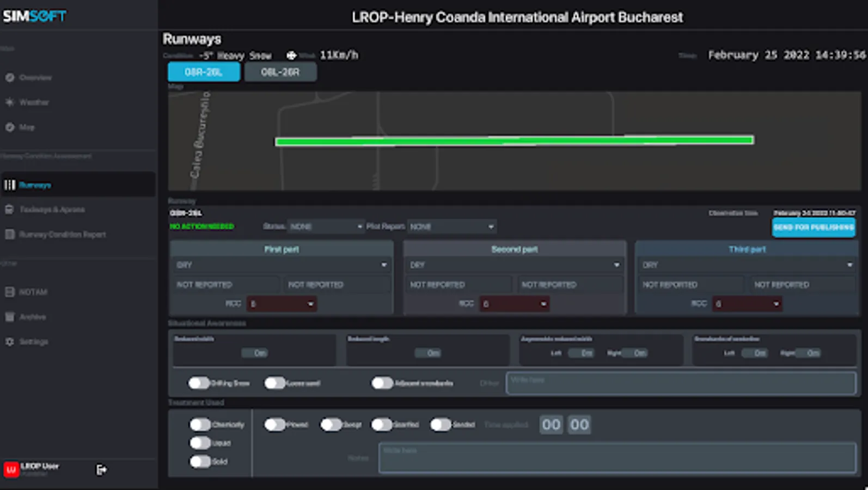This screenshot has width=868, height=490.
Task: Switch to the 08L-26R runway tab
Action: click(x=280, y=72)
